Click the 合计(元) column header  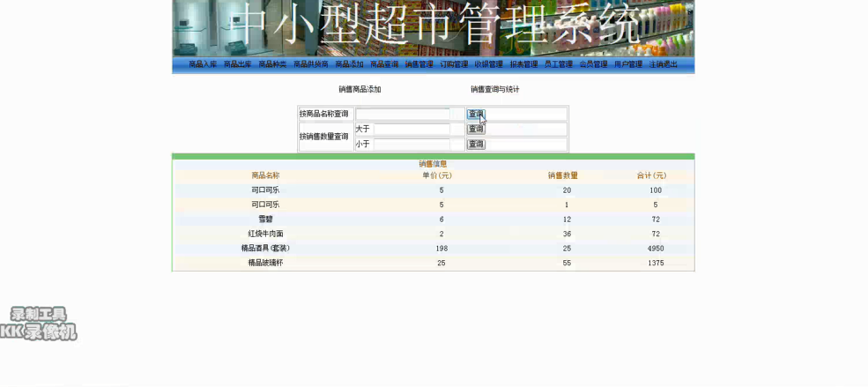[x=651, y=175]
